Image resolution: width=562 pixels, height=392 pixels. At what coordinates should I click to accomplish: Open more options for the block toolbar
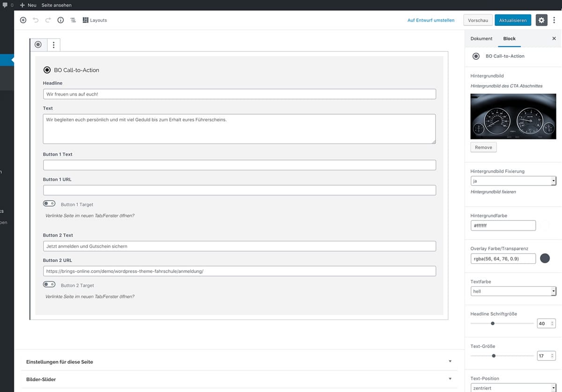(53, 45)
